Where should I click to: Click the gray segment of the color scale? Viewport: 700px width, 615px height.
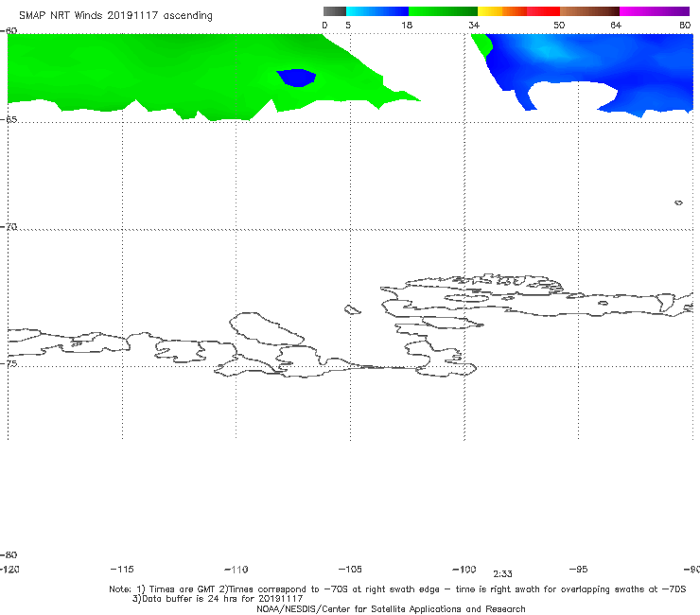(x=334, y=11)
